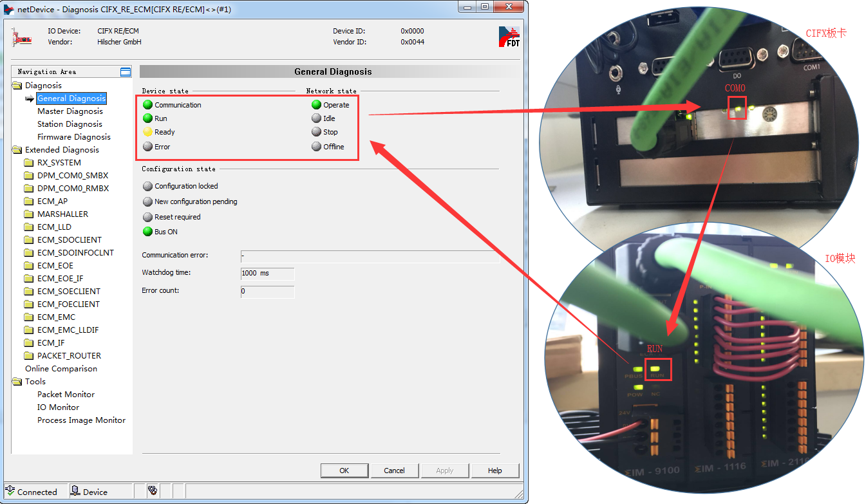Click the 0x0044 Vendor ID value
Image resolution: width=866 pixels, height=504 pixels.
pos(412,42)
